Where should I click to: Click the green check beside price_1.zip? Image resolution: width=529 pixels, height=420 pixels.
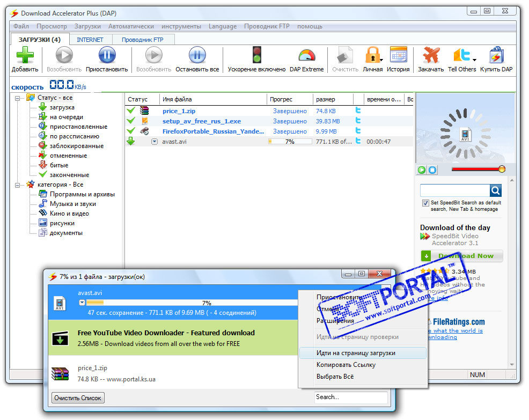coord(131,110)
